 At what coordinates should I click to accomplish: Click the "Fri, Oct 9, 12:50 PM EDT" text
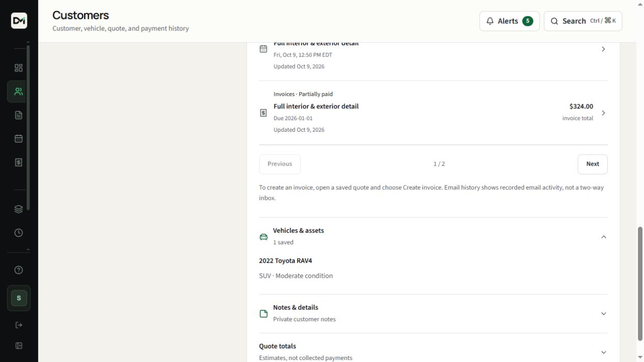(x=303, y=55)
